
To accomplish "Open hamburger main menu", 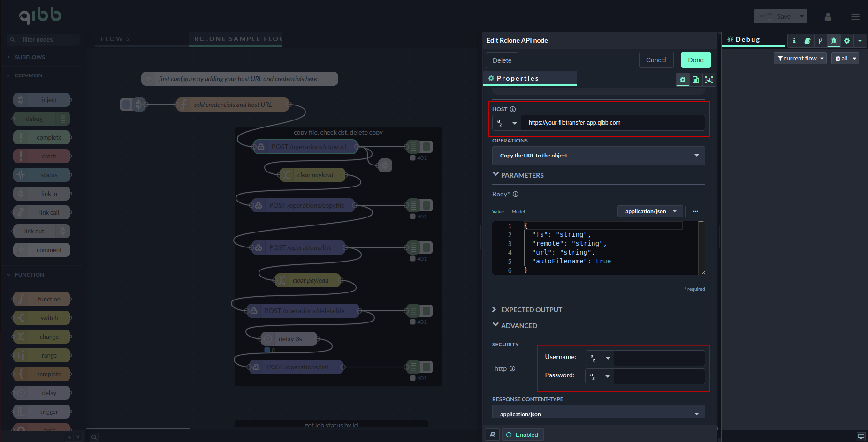I will [855, 17].
